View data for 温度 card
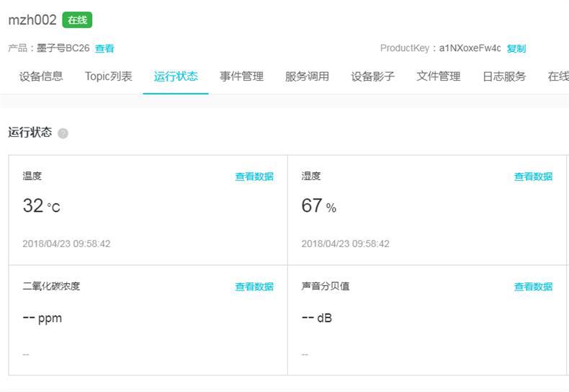The width and height of the screenshot is (569, 392). (254, 177)
